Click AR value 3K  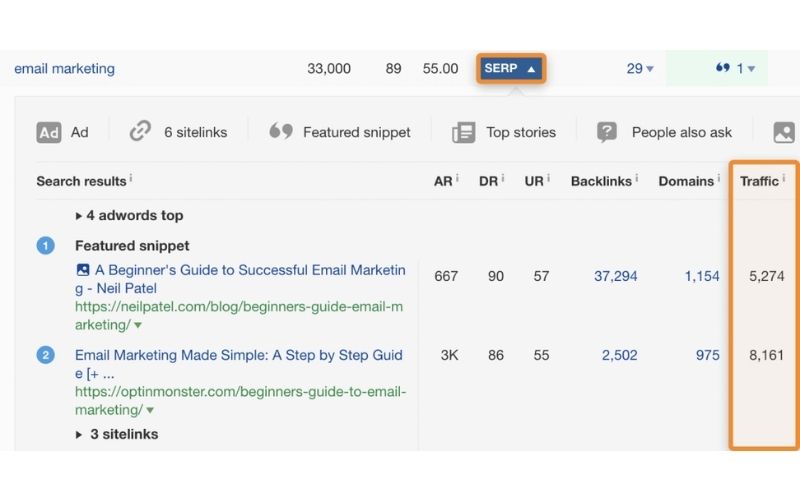click(x=449, y=355)
